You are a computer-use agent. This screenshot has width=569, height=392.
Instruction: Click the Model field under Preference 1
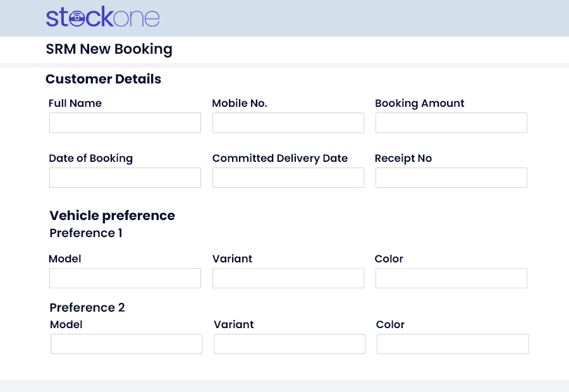pos(125,278)
